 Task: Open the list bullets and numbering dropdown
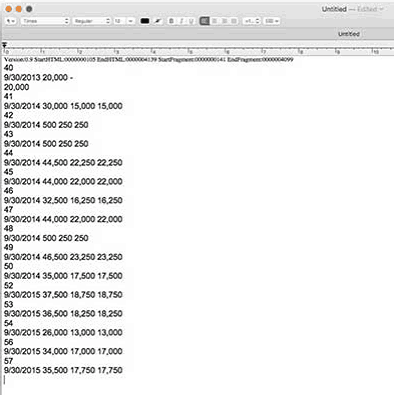point(272,21)
